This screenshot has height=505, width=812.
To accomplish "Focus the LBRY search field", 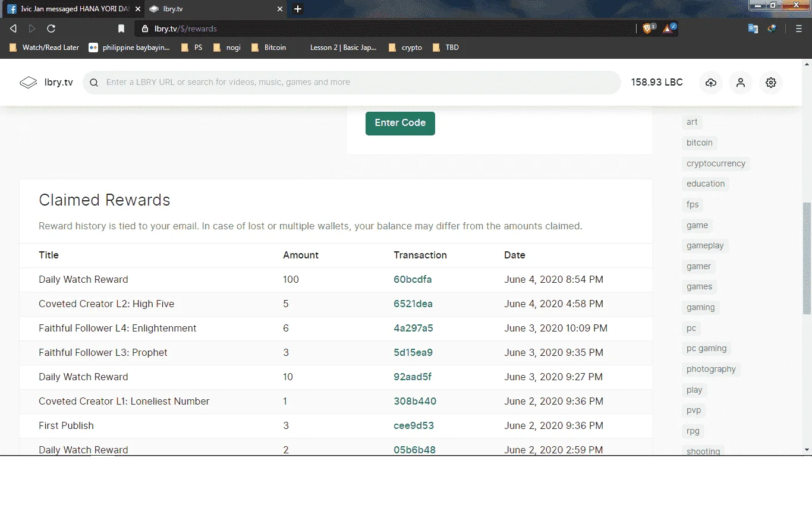I will pos(352,83).
